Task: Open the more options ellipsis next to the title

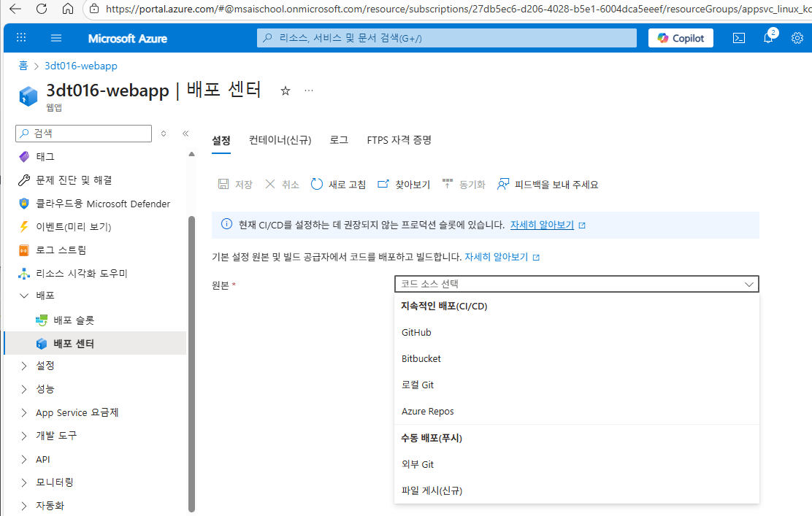Action: 309,91
